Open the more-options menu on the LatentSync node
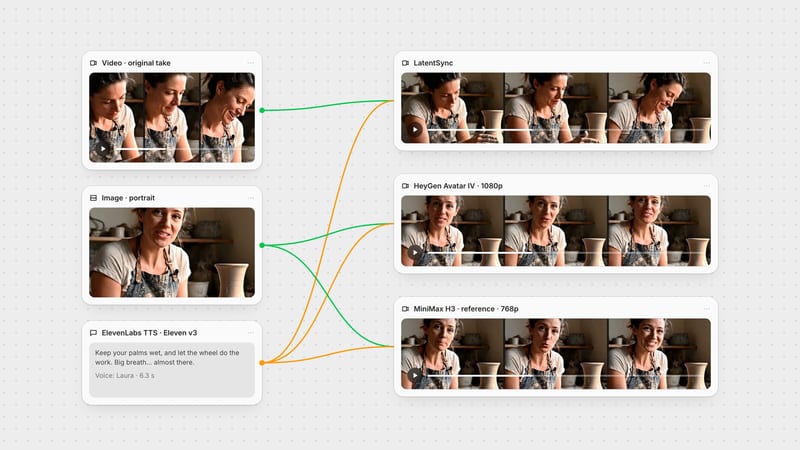Image resolution: width=800 pixels, height=450 pixels. click(x=707, y=63)
